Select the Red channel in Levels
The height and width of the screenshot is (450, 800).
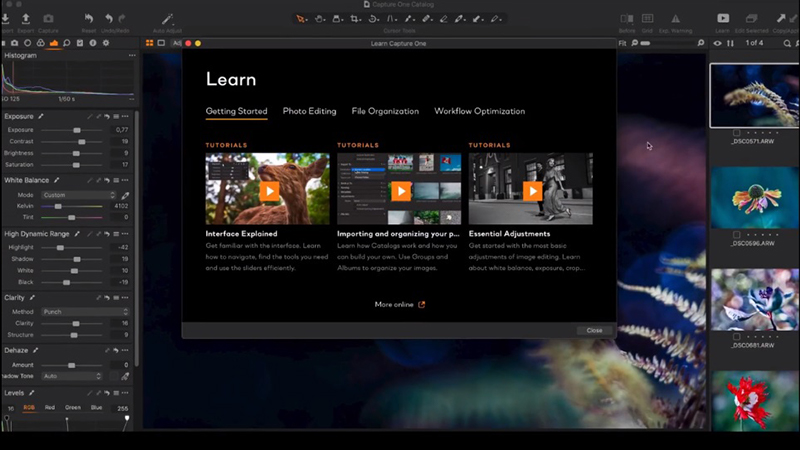(50, 408)
